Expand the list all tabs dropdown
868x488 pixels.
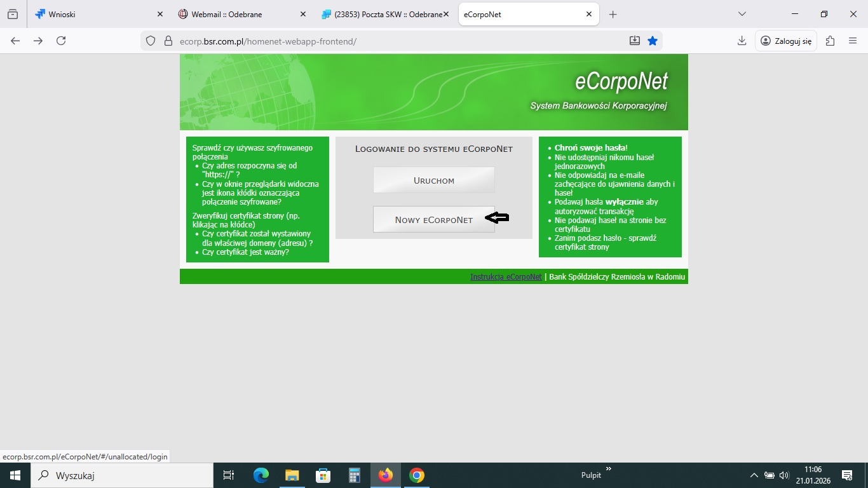coord(742,14)
